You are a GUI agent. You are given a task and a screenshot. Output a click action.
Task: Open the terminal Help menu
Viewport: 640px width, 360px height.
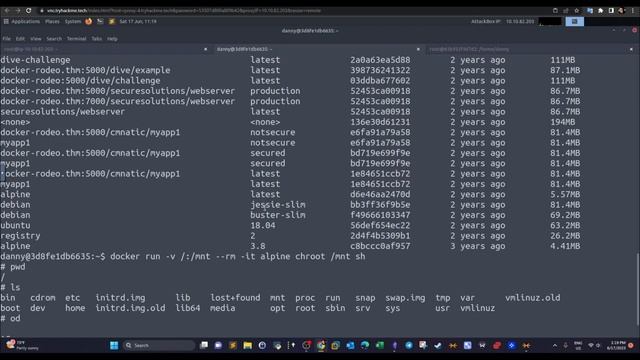pos(112,39)
